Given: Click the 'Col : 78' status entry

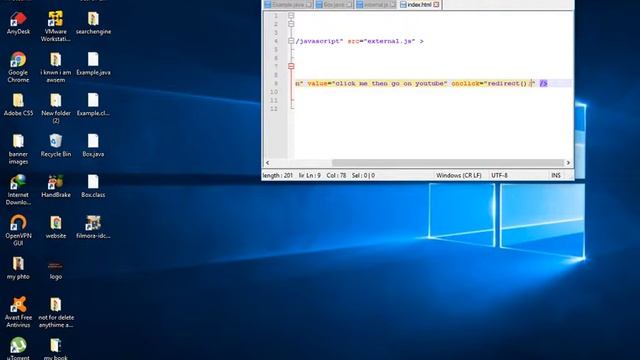Looking at the screenshot, I should 336,176.
